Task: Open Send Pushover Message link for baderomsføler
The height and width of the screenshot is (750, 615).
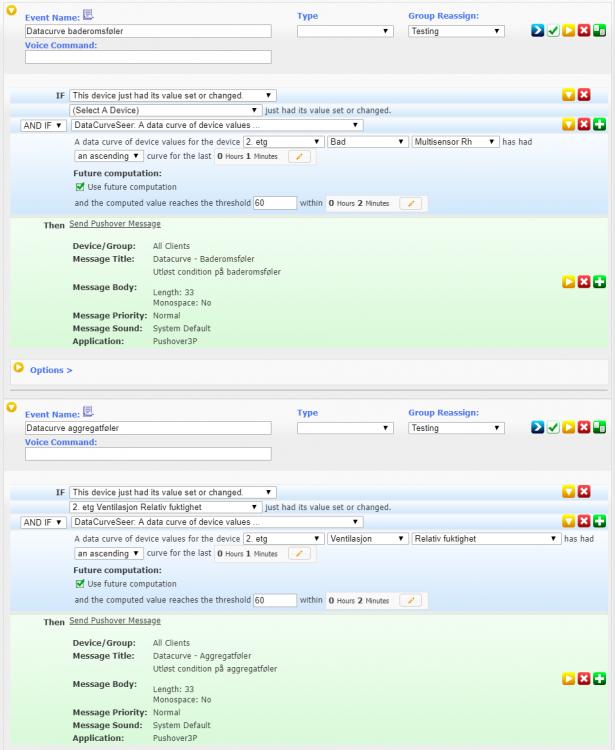Action: click(115, 224)
